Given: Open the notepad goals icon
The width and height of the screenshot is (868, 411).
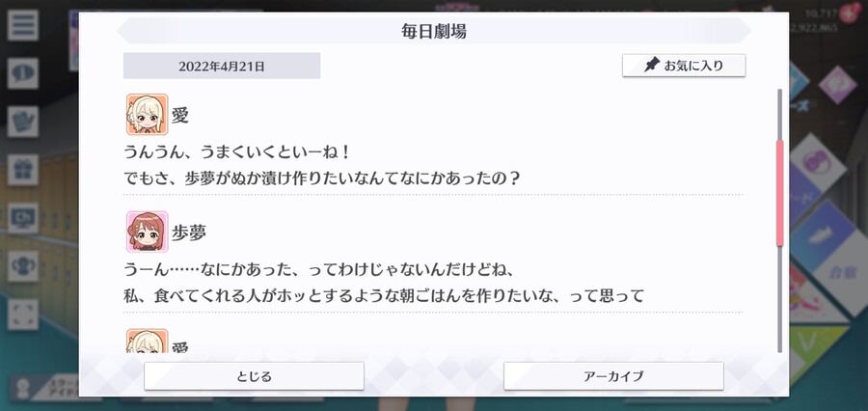Looking at the screenshot, I should coord(23,122).
